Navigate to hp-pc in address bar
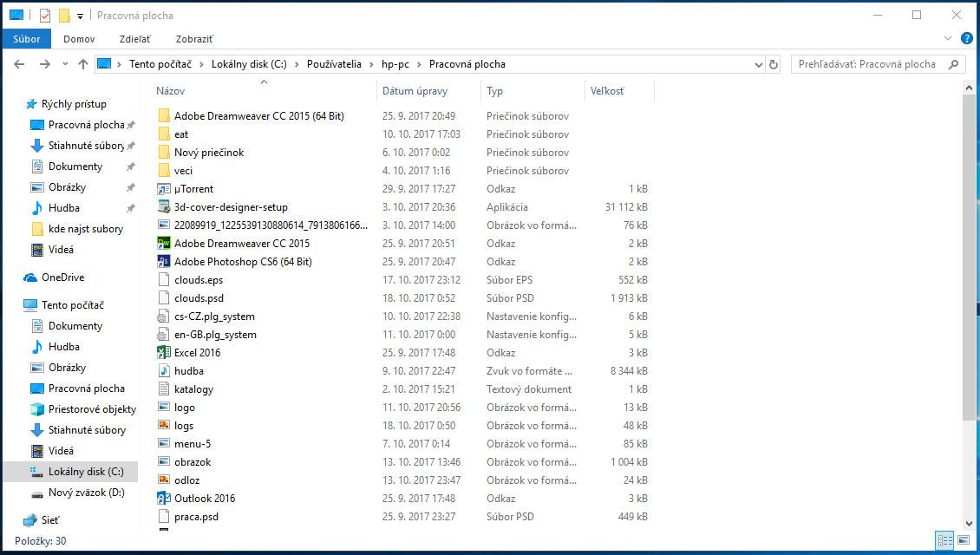Image resolution: width=980 pixels, height=555 pixels. coord(395,64)
